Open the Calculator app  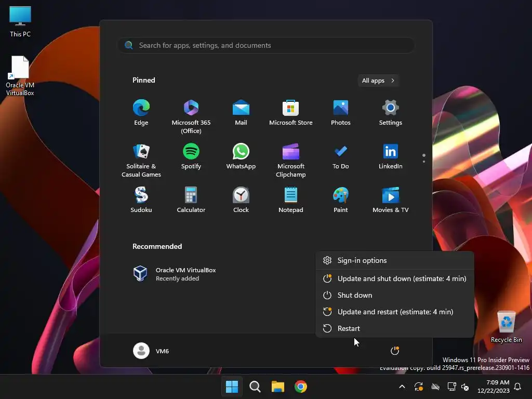pos(191,200)
